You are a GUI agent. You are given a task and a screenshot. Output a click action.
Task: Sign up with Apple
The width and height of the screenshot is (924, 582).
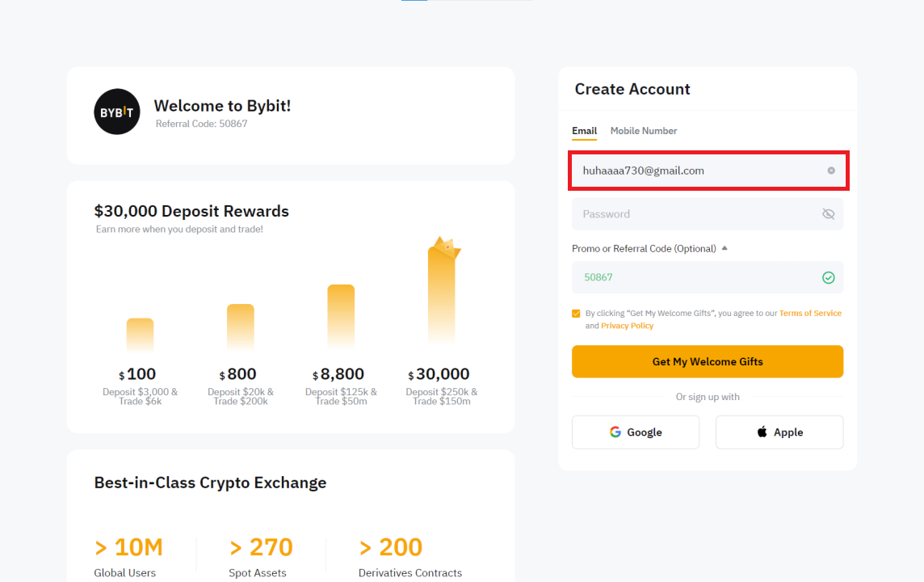click(x=779, y=432)
